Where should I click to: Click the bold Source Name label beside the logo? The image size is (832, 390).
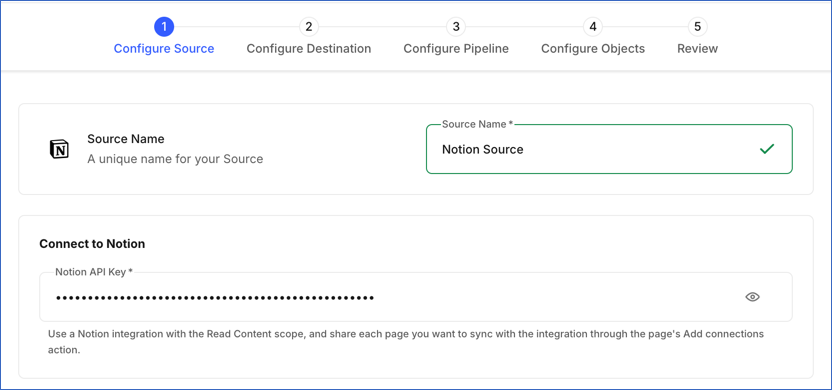[x=126, y=139]
